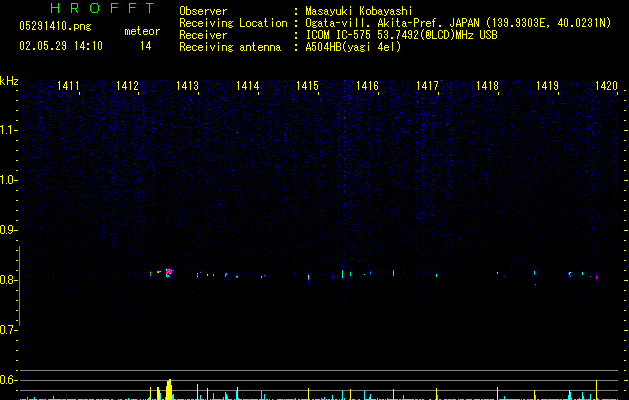Select the Ogata-vill. Akita-Pref. JAPAN location text
Image resolution: width=629 pixels, height=400 pixels.
(x=458, y=23)
